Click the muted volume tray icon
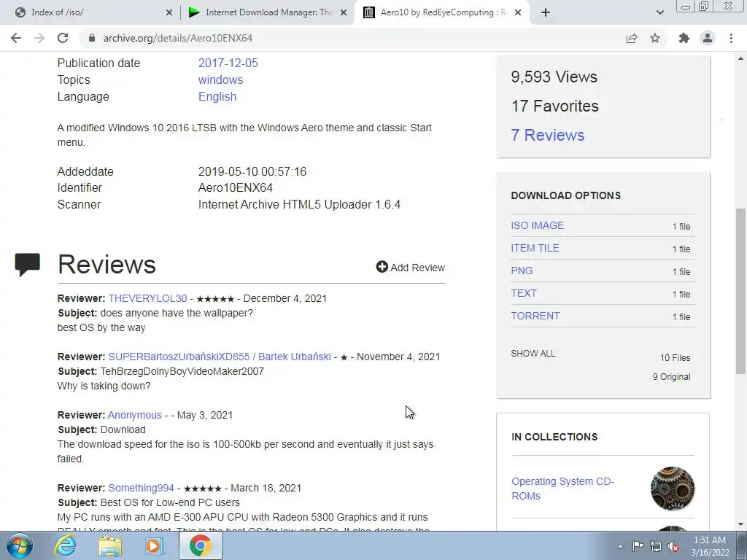 tap(673, 546)
